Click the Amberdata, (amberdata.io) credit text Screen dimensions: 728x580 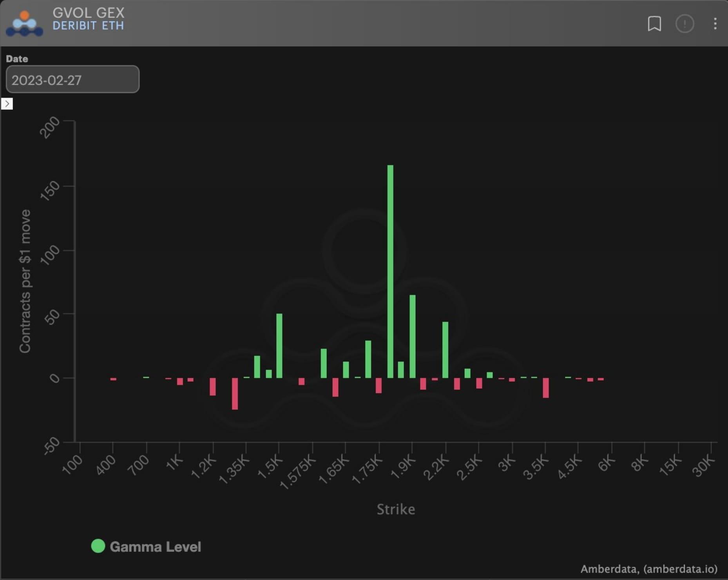point(649,569)
